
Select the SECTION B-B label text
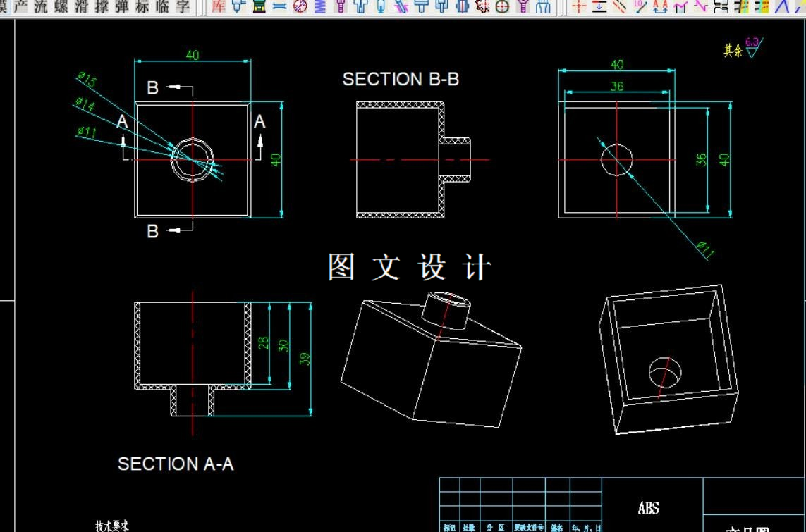401,79
